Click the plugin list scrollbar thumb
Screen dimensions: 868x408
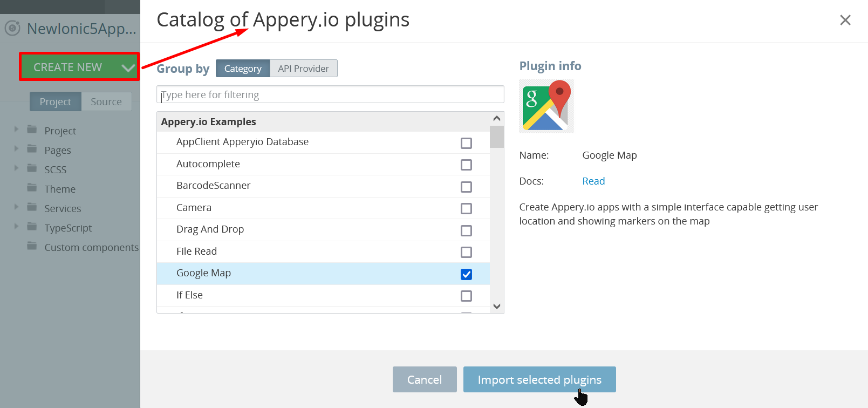pyautogui.click(x=497, y=137)
